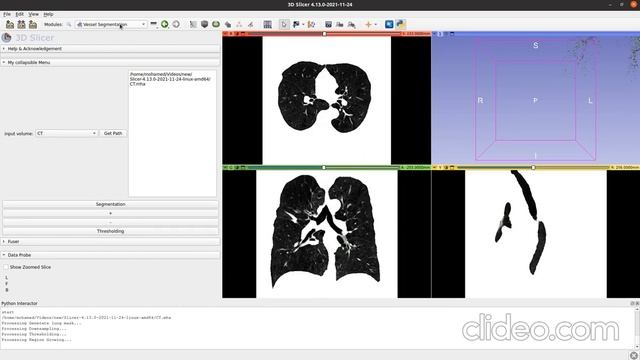Image resolution: width=640 pixels, height=360 pixels.
Task: Go to the next module arrow icon
Action: 176,24
